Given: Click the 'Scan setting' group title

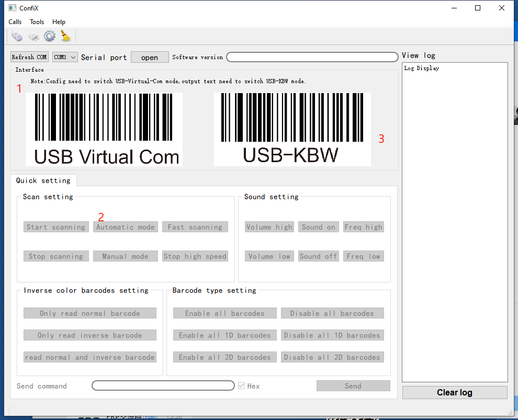Looking at the screenshot, I should point(48,197).
